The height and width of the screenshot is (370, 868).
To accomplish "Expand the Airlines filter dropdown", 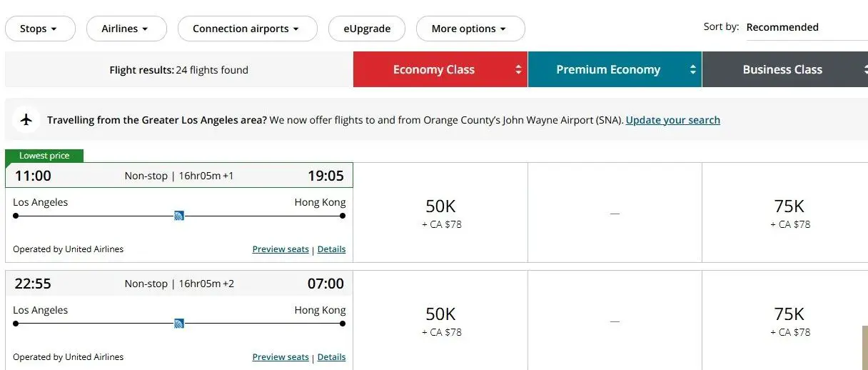I will click(126, 29).
